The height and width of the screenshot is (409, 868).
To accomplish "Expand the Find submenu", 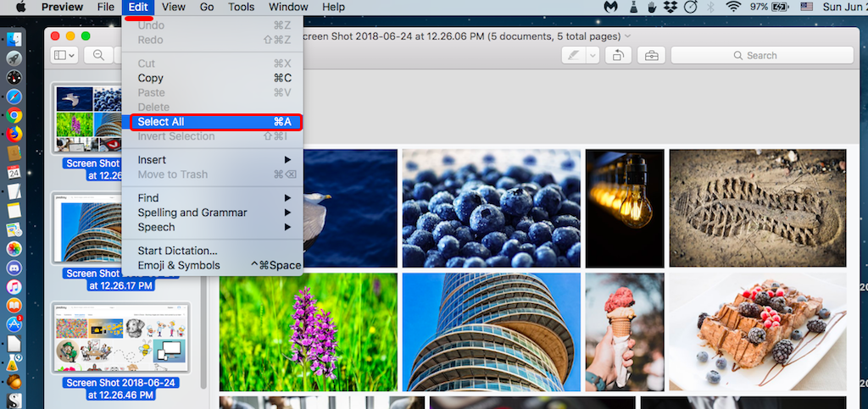I will click(213, 198).
